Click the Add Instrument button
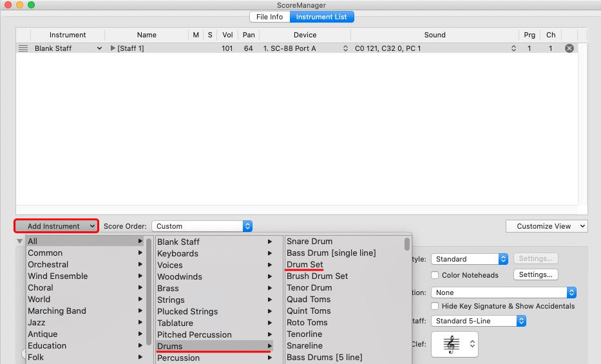This screenshot has width=601, height=364. click(56, 226)
